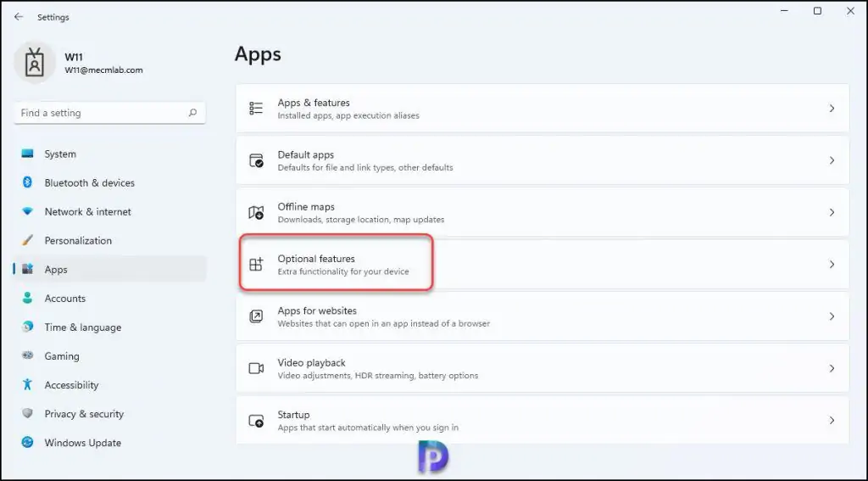Open Accessibility settings

tap(109, 384)
